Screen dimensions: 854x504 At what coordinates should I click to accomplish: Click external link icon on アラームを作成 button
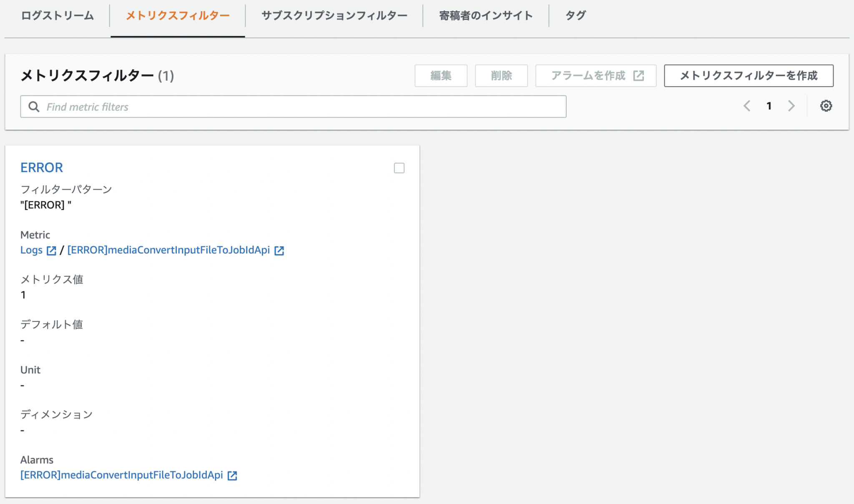click(638, 76)
